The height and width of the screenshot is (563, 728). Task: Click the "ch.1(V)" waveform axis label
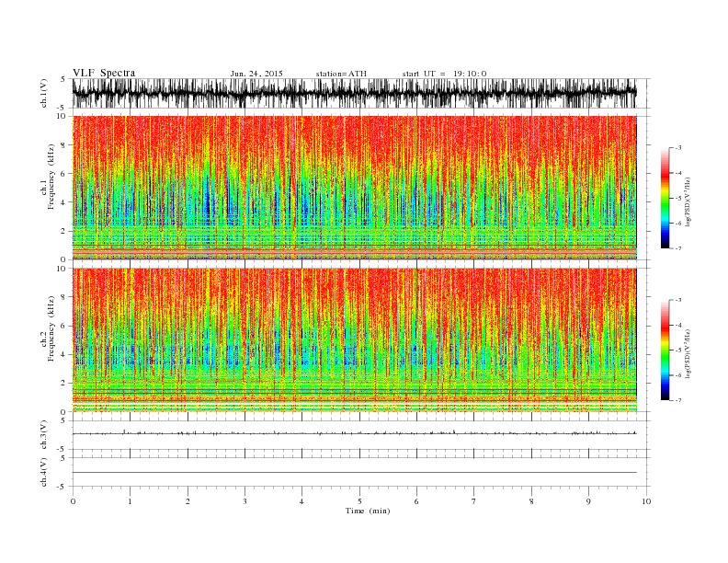click(45, 93)
